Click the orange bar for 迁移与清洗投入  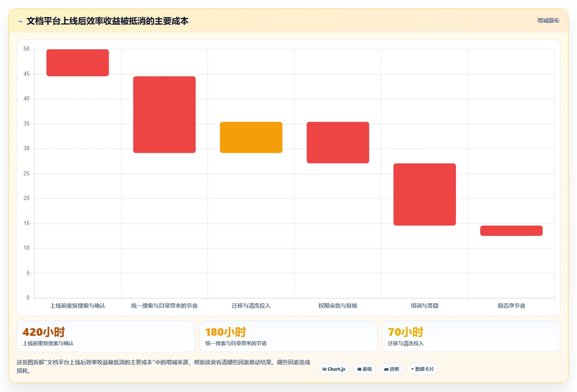click(x=251, y=137)
